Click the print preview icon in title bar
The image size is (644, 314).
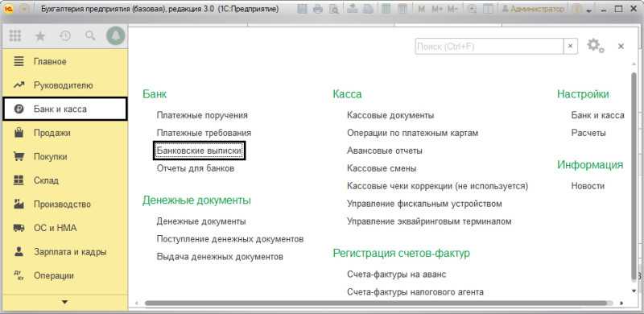pos(334,9)
